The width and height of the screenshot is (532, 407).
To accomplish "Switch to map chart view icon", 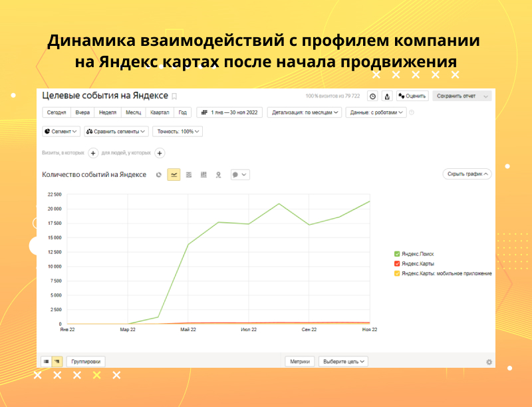I will pyautogui.click(x=219, y=175).
